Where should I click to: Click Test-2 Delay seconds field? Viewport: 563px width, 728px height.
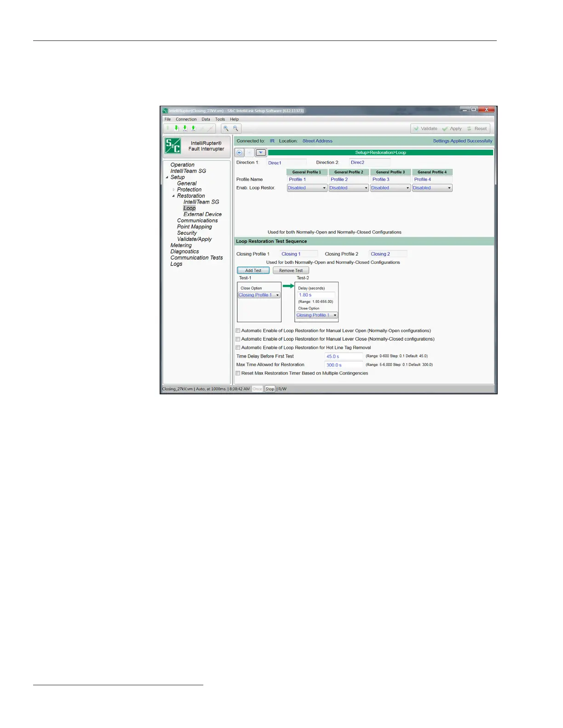(316, 295)
